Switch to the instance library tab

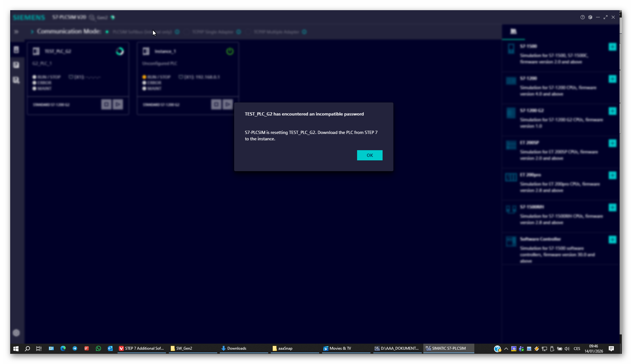coord(513,31)
